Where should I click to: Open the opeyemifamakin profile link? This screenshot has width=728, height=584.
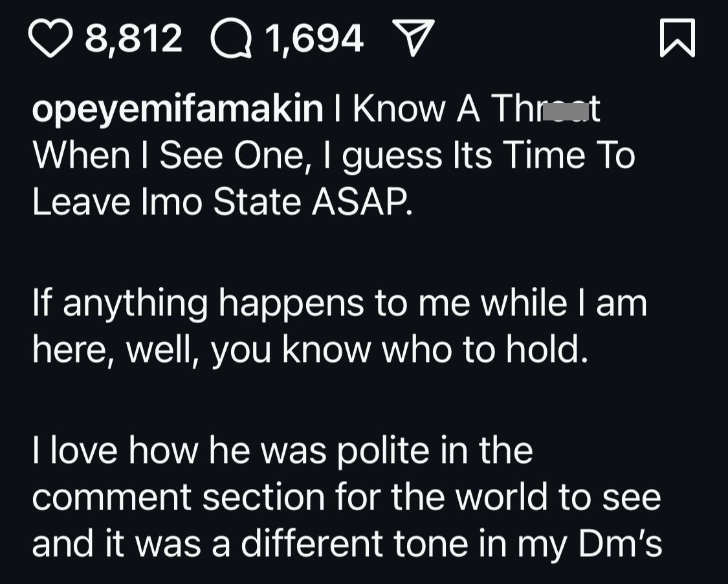coord(177,110)
